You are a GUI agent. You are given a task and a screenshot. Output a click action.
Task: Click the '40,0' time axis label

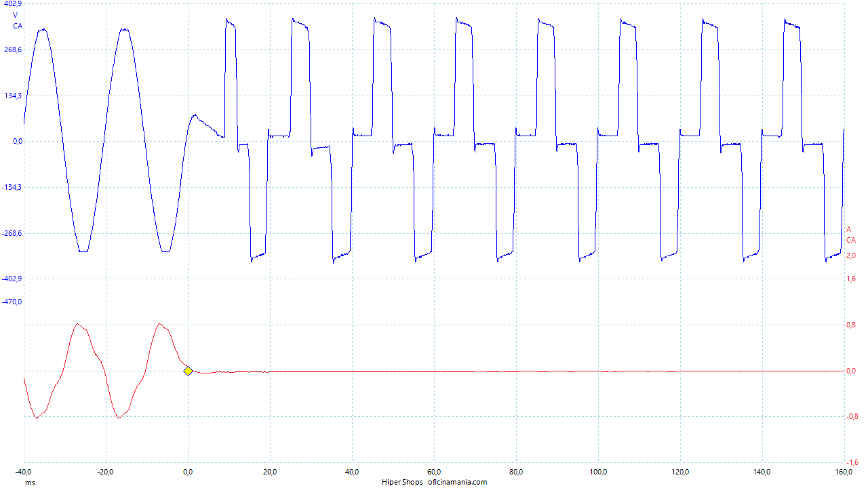pyautogui.click(x=352, y=472)
